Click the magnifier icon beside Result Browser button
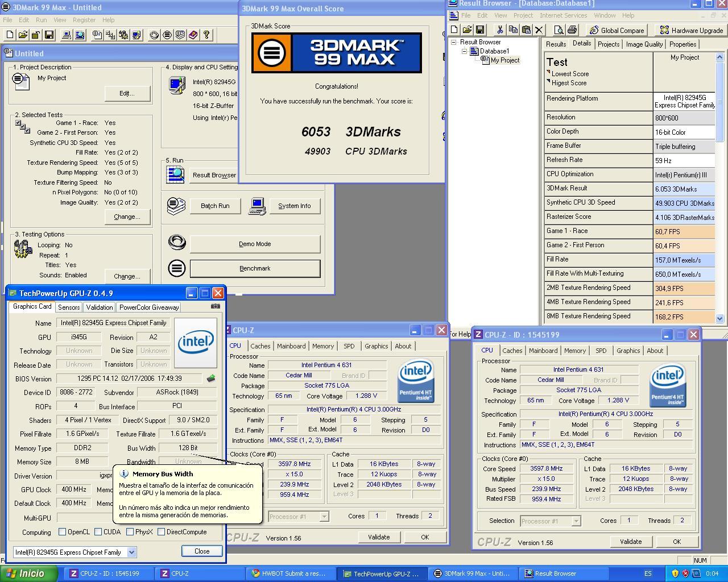 point(176,174)
